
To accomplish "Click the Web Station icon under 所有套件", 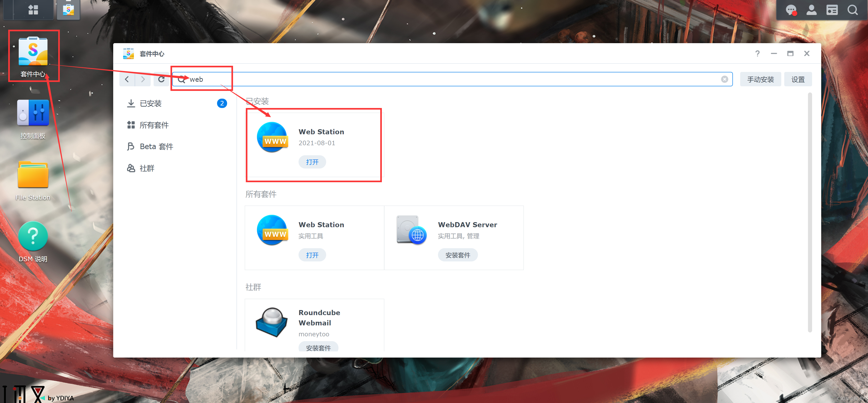I will [x=273, y=230].
